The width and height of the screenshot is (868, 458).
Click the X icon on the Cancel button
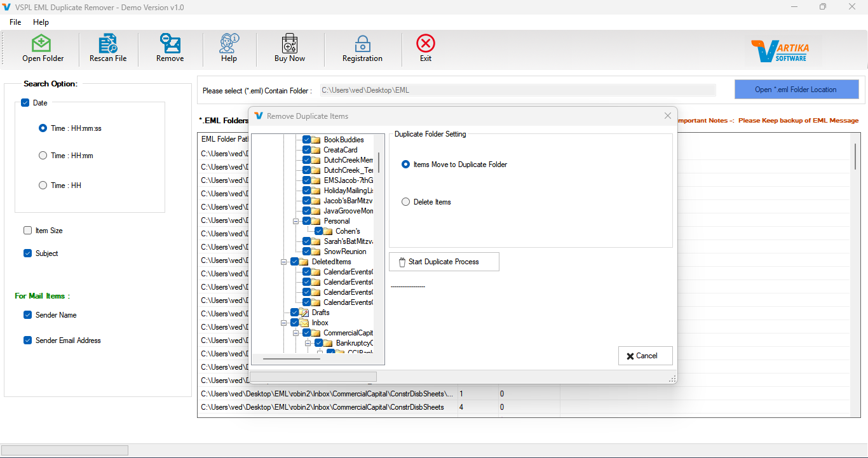pyautogui.click(x=630, y=356)
